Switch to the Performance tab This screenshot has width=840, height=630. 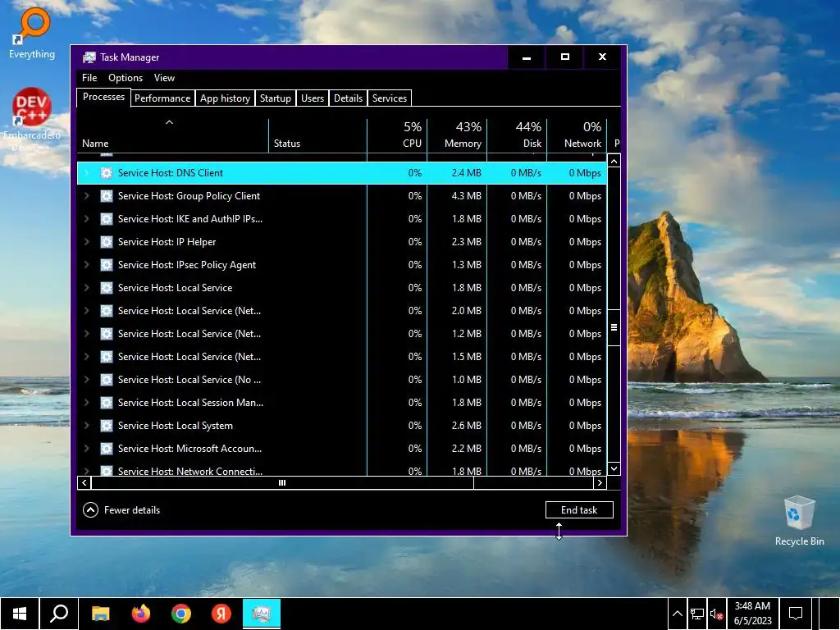pyautogui.click(x=162, y=98)
